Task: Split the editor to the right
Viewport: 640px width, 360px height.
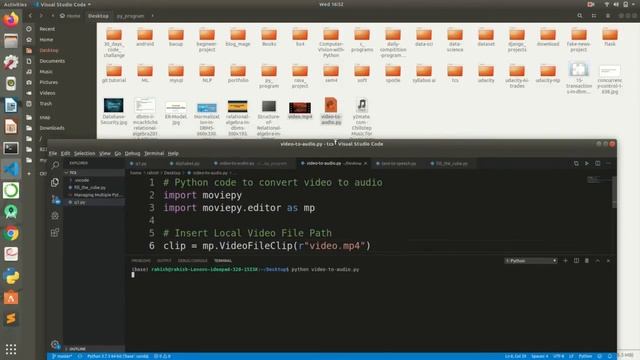Action: [598, 163]
